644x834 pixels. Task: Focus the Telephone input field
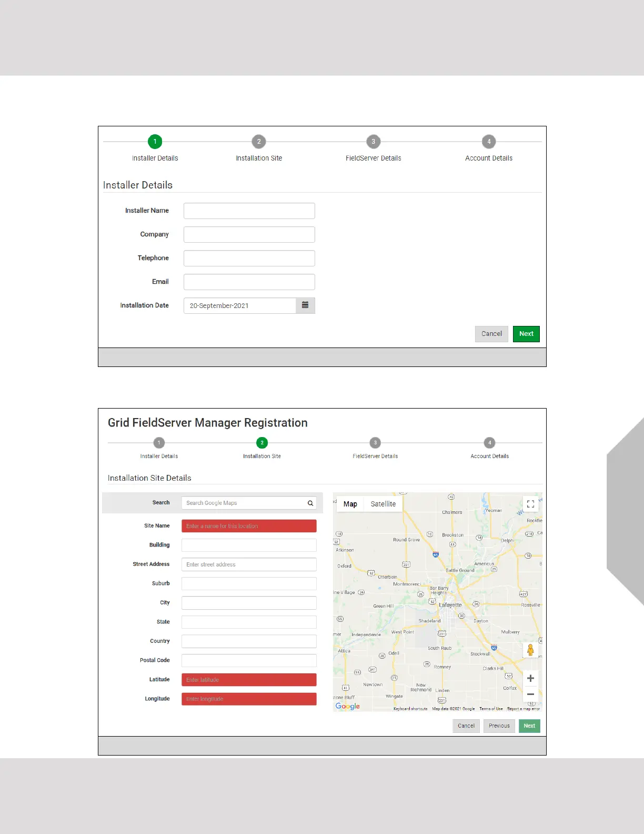pos(249,258)
